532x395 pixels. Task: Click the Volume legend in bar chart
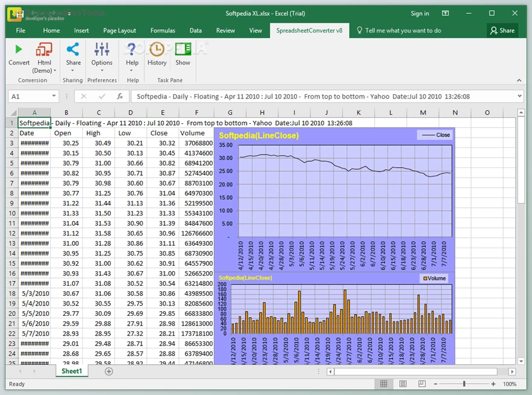pyautogui.click(x=434, y=278)
